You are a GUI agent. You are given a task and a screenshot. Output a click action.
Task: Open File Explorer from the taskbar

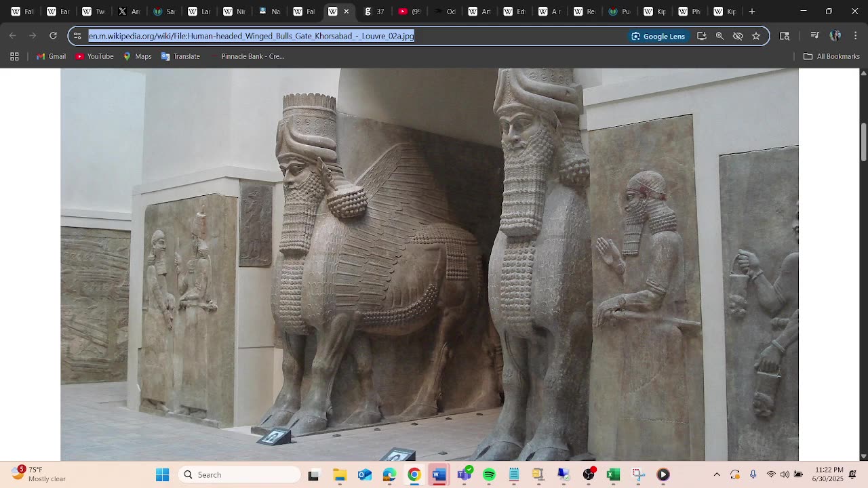(x=340, y=474)
